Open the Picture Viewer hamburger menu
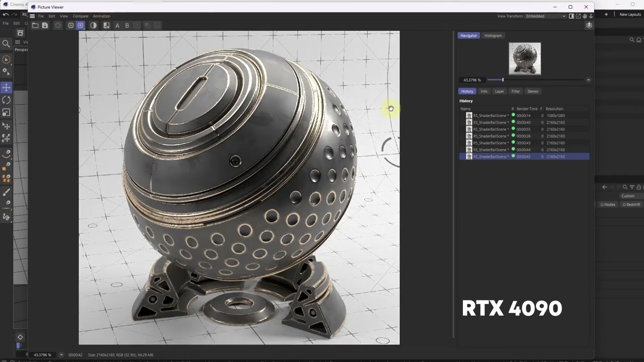 pos(32,16)
